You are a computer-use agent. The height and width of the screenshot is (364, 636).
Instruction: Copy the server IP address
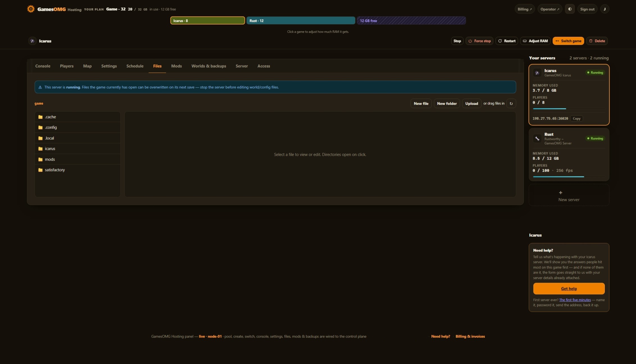tap(576, 119)
